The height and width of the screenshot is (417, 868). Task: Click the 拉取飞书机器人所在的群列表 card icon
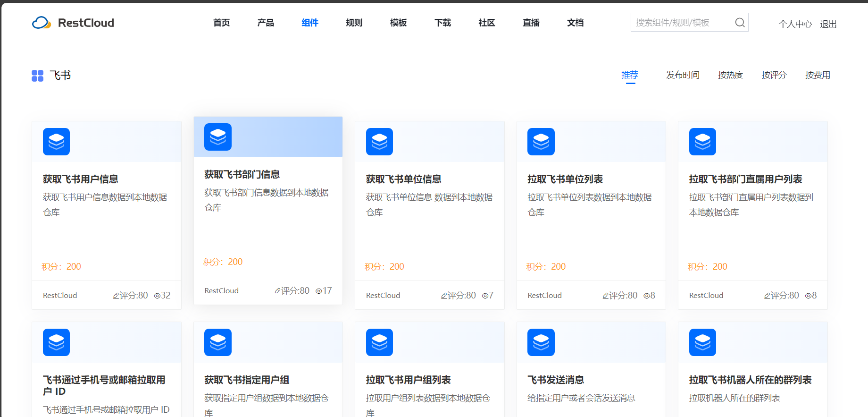(x=702, y=342)
